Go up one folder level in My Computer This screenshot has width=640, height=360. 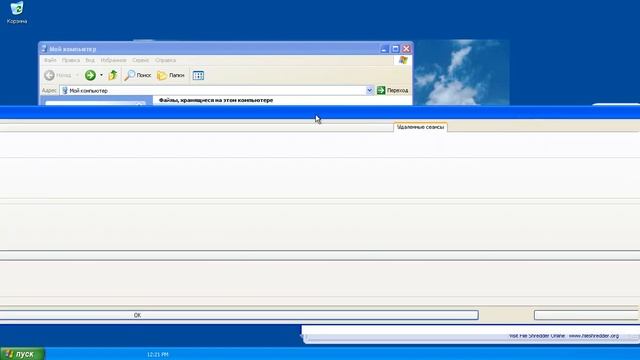(113, 75)
